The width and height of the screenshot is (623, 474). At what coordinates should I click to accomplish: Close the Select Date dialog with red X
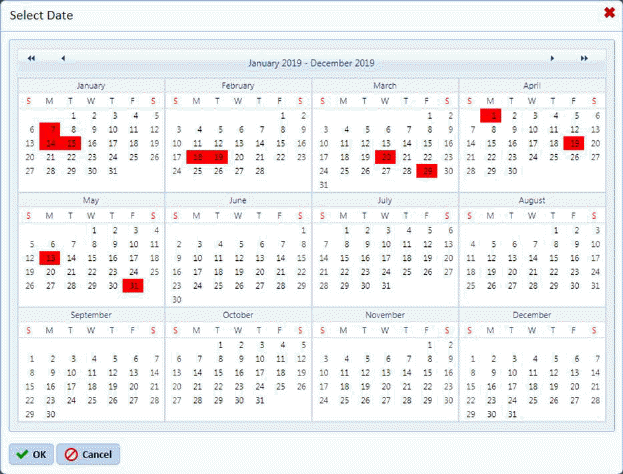tap(609, 13)
